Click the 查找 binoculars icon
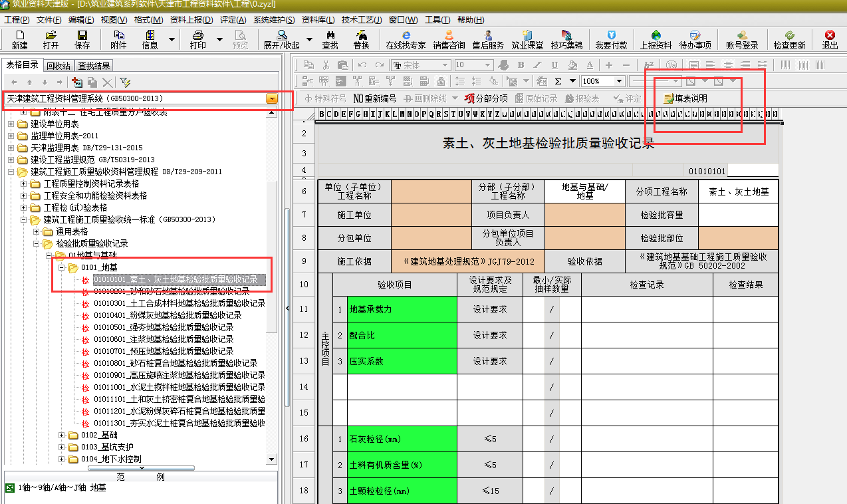This screenshot has height=504, width=847. 330,39
